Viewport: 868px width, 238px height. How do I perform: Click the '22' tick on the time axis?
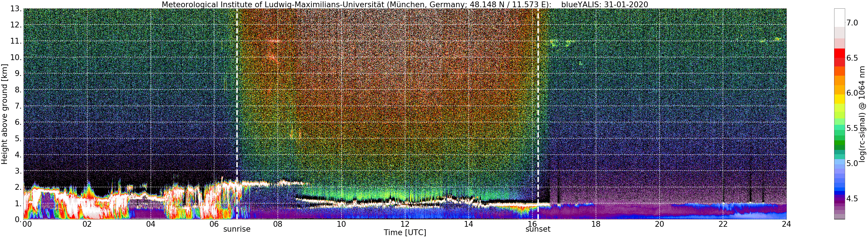tap(723, 224)
